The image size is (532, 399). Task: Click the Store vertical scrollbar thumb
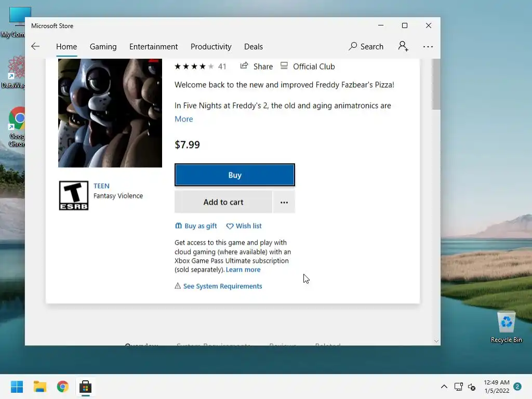(436, 84)
